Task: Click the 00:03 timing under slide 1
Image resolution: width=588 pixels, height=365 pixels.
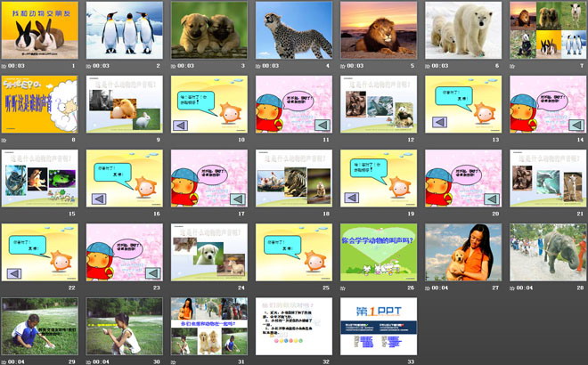Action: (16, 66)
